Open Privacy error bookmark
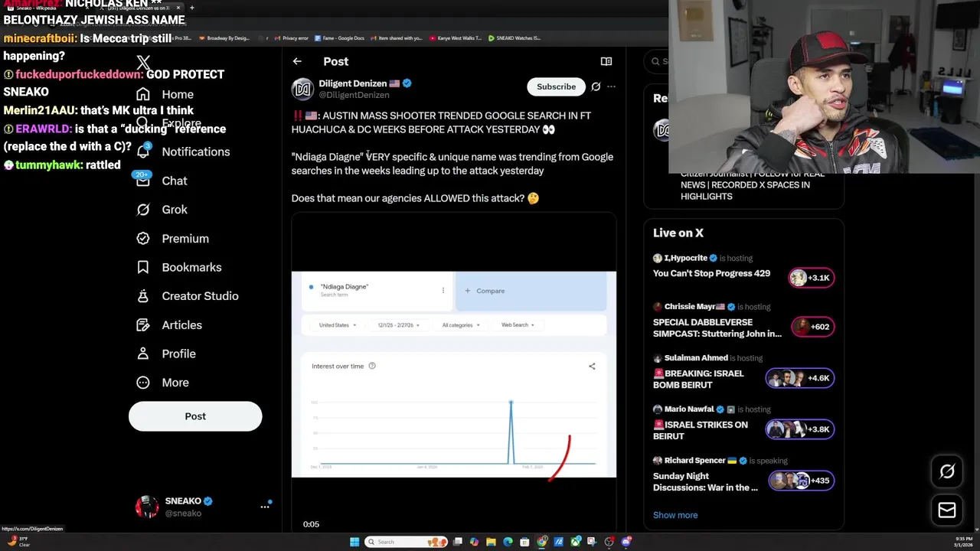Screen dimensions: 980x551 (291, 37)
